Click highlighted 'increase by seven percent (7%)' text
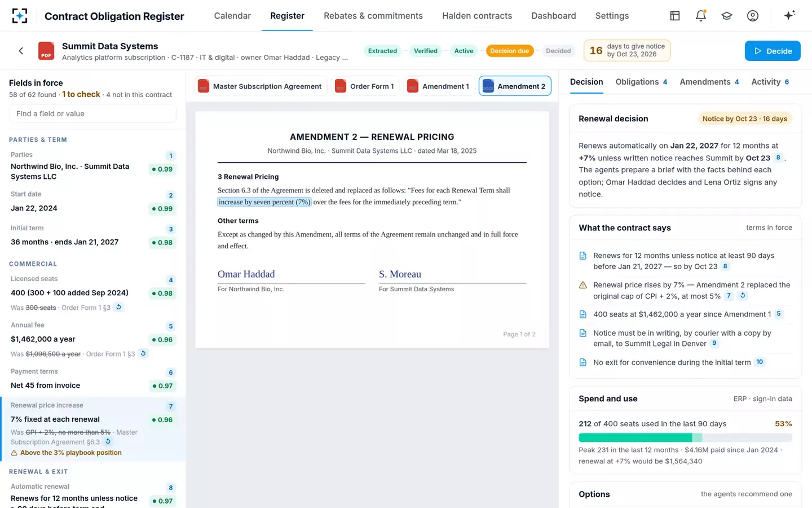Screen dimensions: 812x508 pos(264,202)
